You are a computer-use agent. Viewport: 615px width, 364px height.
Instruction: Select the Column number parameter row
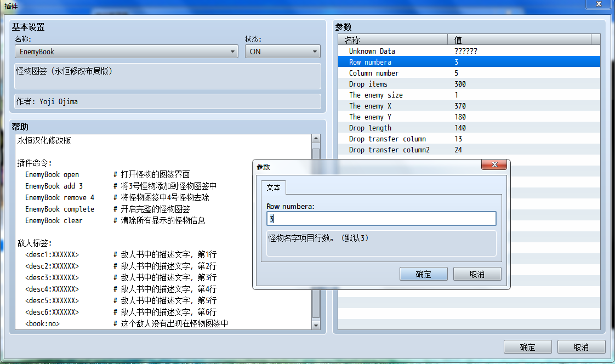click(469, 73)
